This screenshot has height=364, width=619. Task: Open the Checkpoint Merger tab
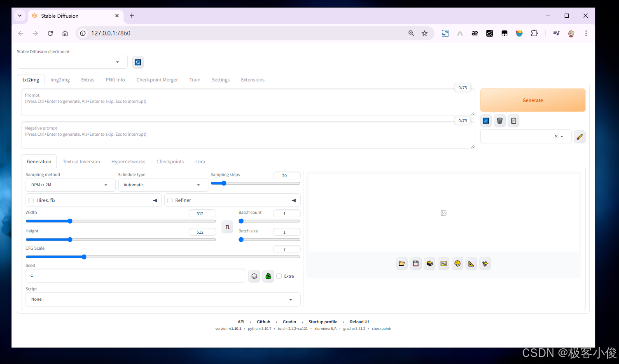click(157, 80)
